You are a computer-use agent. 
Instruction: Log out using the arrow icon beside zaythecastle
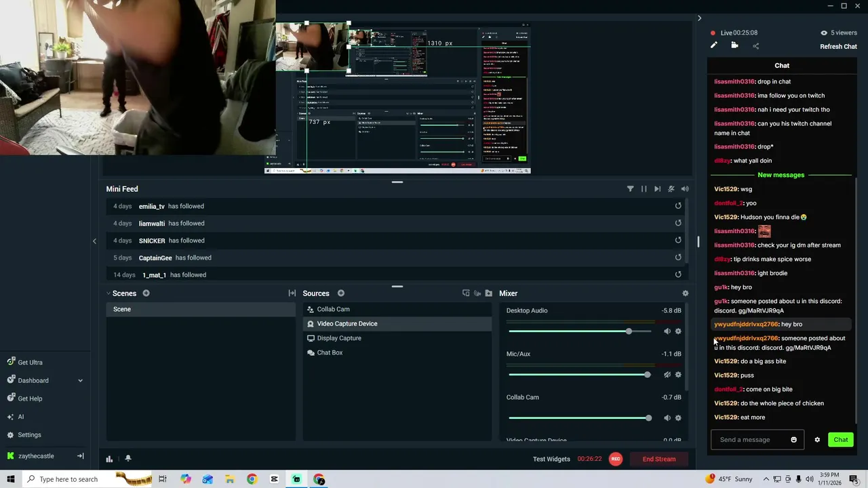(80, 456)
